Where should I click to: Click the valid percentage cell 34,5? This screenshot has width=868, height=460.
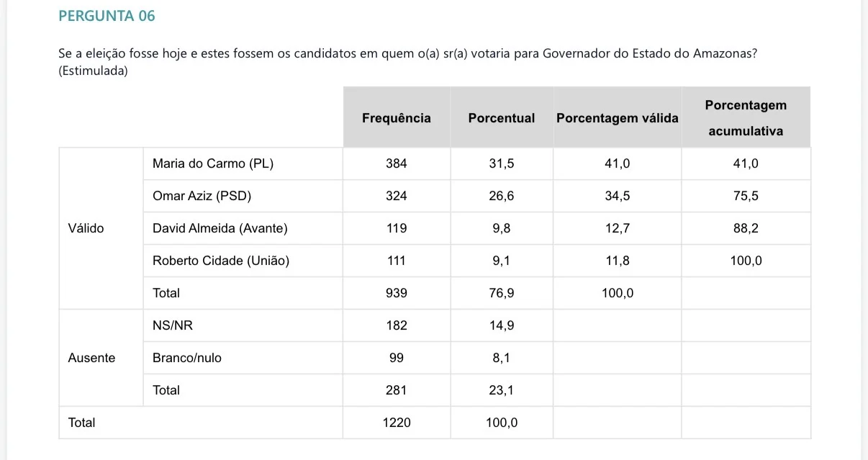click(618, 196)
